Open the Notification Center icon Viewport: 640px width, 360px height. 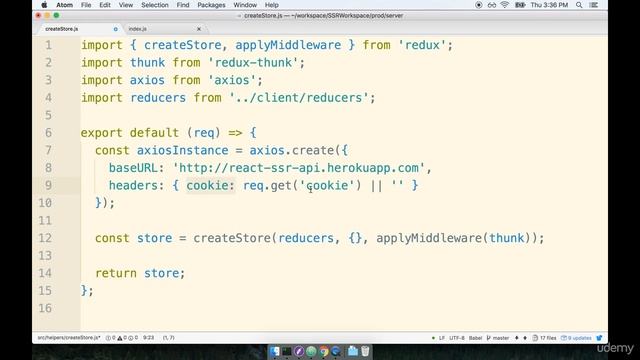594,5
